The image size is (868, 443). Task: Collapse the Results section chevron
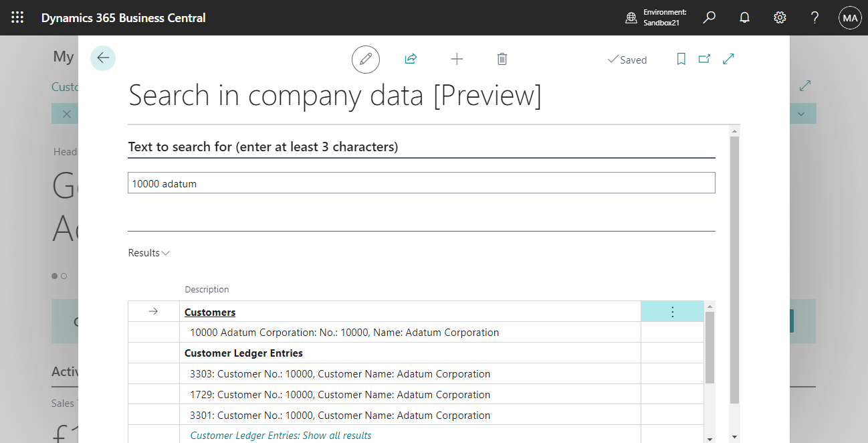tap(165, 253)
